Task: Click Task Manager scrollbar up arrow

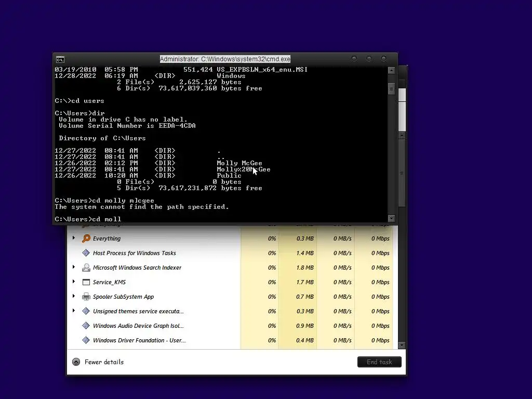Action: (x=402, y=136)
